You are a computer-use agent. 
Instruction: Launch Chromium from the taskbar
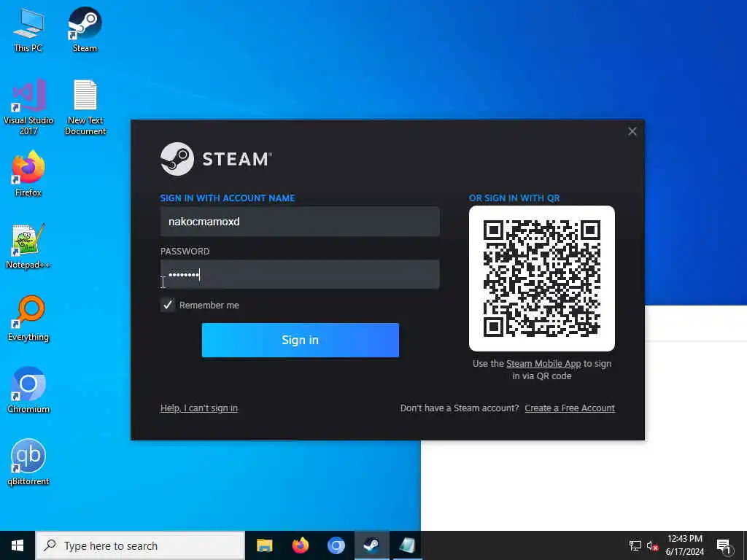point(336,545)
